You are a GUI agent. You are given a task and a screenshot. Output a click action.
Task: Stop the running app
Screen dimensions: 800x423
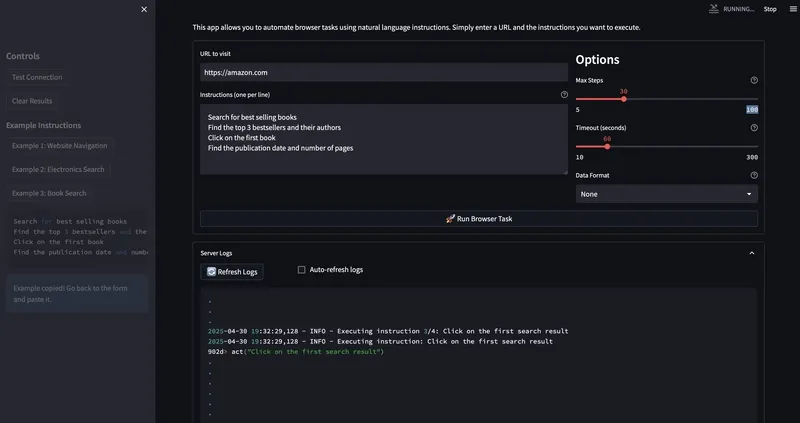[x=770, y=9]
